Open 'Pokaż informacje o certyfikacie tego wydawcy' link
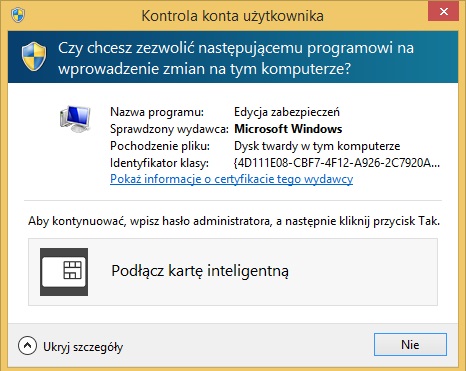The height and width of the screenshot is (371, 466). [x=231, y=179]
